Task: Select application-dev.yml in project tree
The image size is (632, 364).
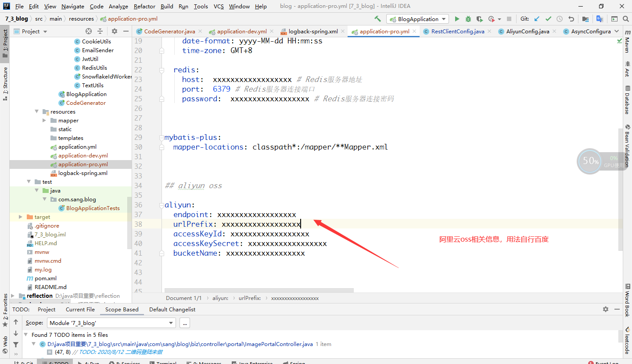Action: (x=83, y=155)
